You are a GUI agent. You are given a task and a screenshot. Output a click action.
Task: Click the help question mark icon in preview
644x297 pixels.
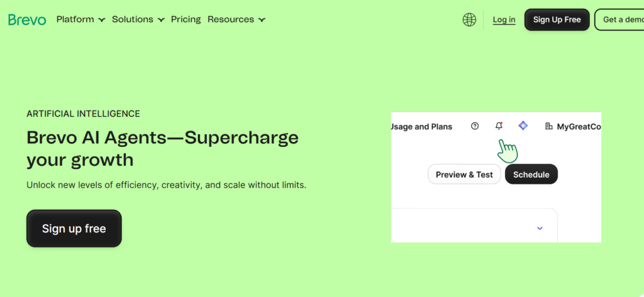[x=475, y=126]
